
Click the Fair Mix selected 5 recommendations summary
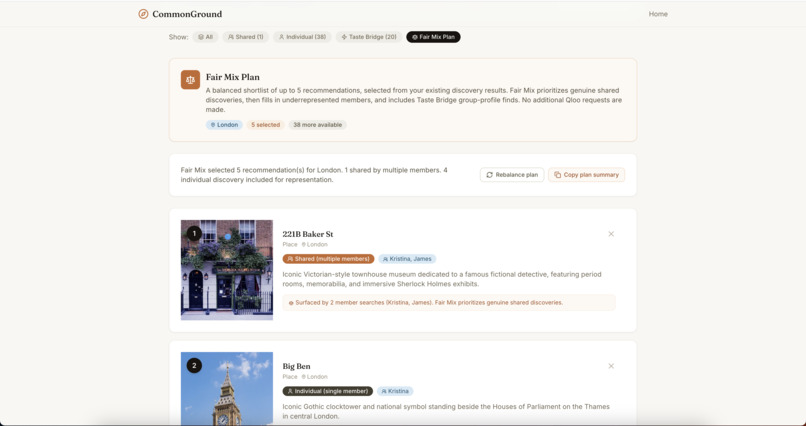(x=314, y=175)
